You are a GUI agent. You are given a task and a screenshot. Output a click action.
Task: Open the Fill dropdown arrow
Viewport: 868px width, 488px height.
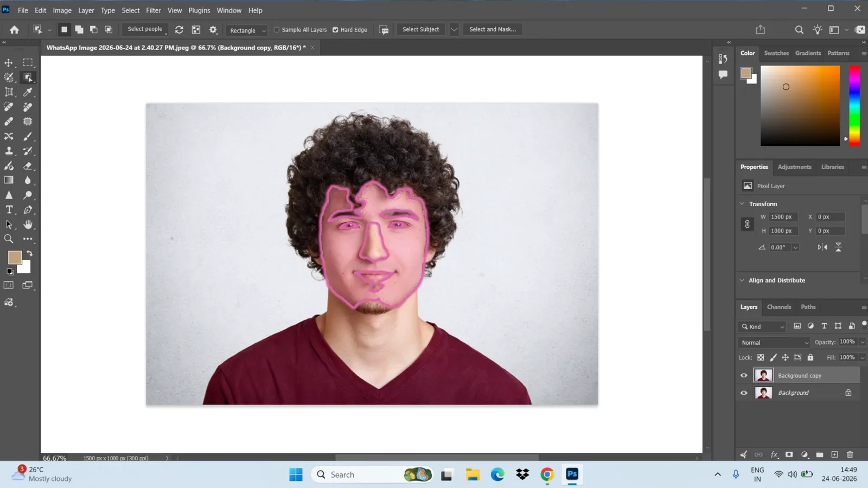coord(862,357)
